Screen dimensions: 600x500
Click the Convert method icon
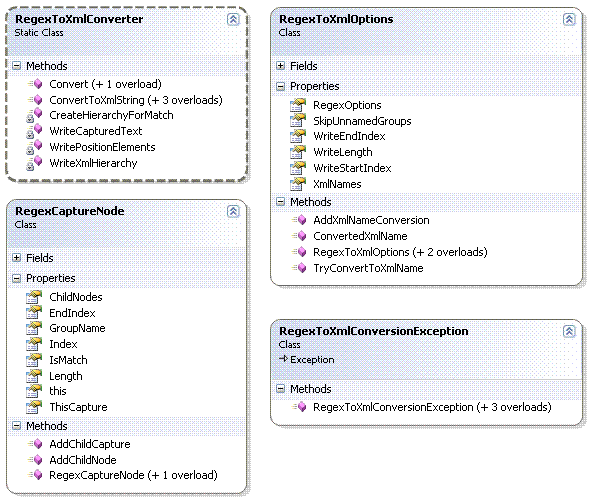pos(36,84)
